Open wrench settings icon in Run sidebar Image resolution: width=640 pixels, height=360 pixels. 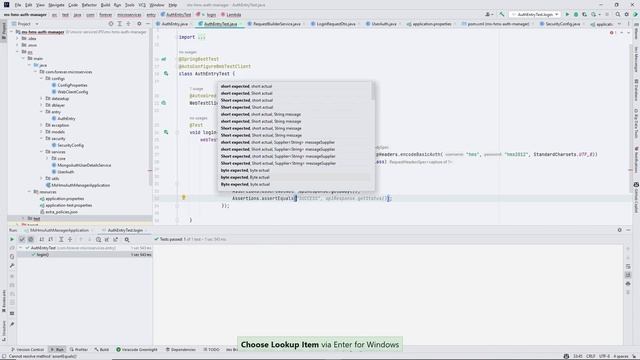pyautogui.click(x=12, y=265)
